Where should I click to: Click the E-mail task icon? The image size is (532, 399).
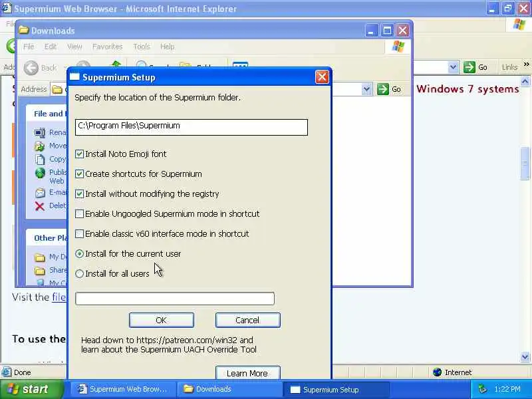pyautogui.click(x=40, y=193)
